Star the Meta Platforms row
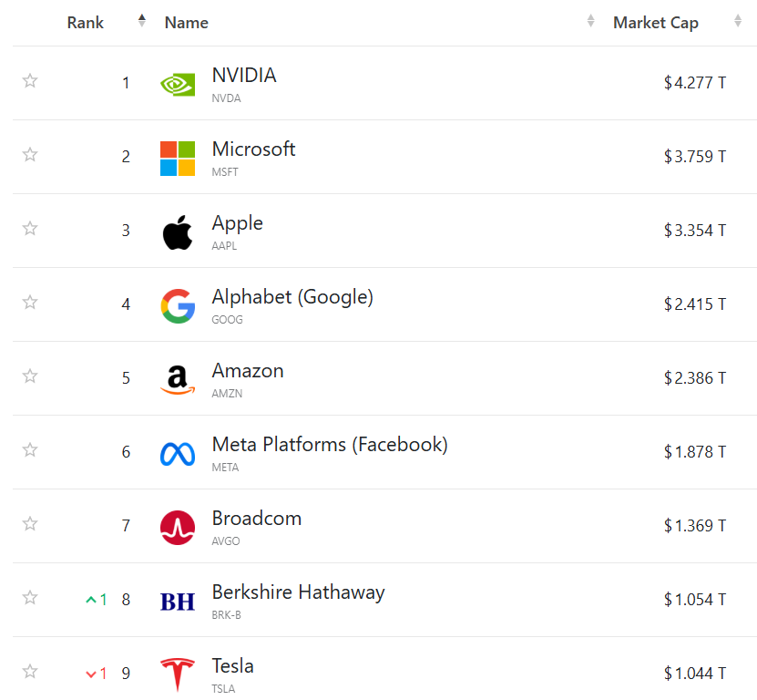Viewport: 757px width, 700px height. (x=30, y=449)
